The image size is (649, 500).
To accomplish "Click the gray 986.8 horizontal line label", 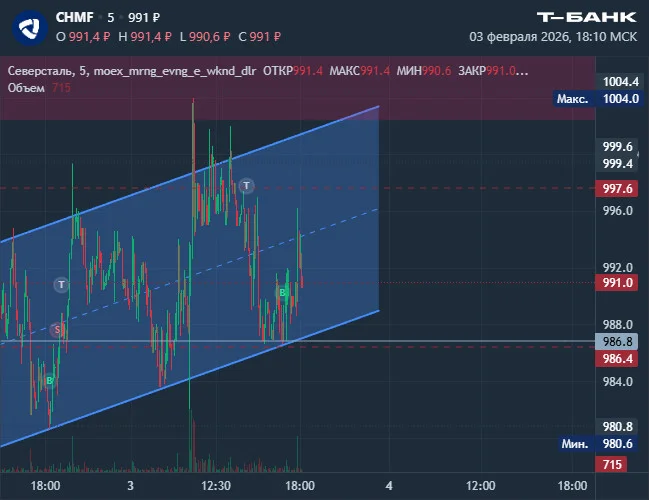I will (616, 341).
